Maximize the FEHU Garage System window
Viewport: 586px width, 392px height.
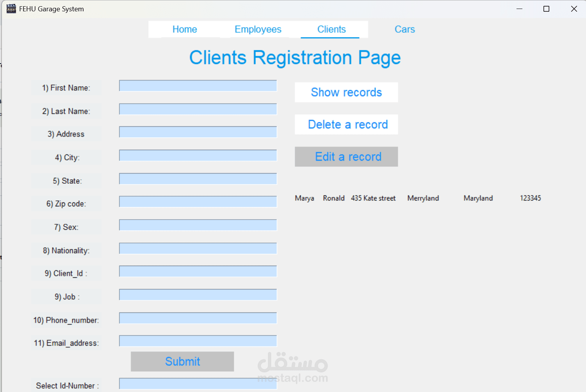[x=546, y=9]
